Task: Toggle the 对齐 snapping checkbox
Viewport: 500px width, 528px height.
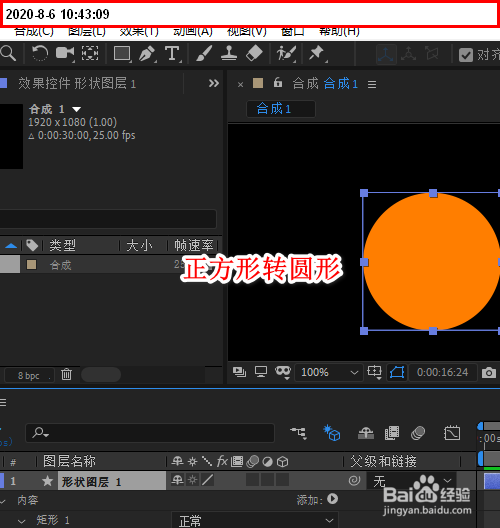Action: 466,55
